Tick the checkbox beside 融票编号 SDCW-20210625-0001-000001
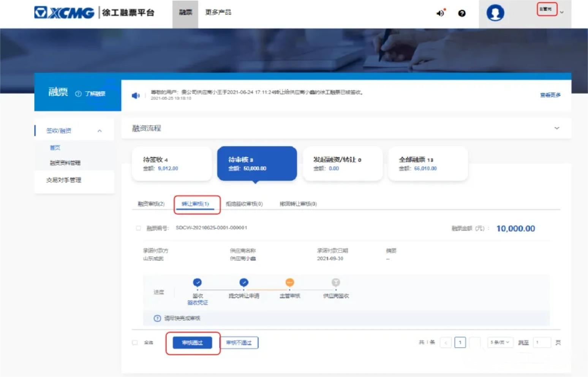Screen dimensions: 588x377 pos(139,228)
